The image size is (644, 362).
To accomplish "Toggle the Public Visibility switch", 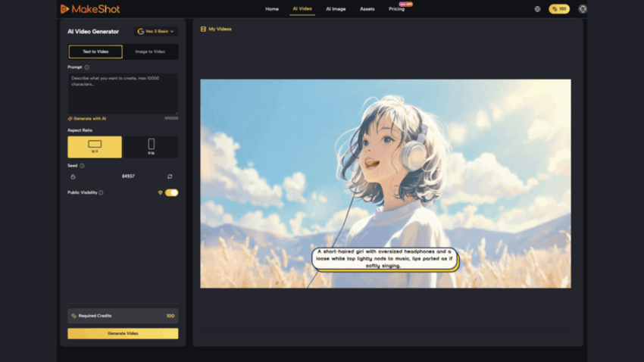I will 172,192.
